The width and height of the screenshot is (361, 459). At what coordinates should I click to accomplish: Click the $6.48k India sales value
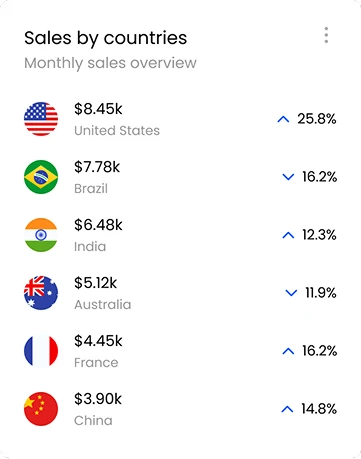pyautogui.click(x=98, y=225)
